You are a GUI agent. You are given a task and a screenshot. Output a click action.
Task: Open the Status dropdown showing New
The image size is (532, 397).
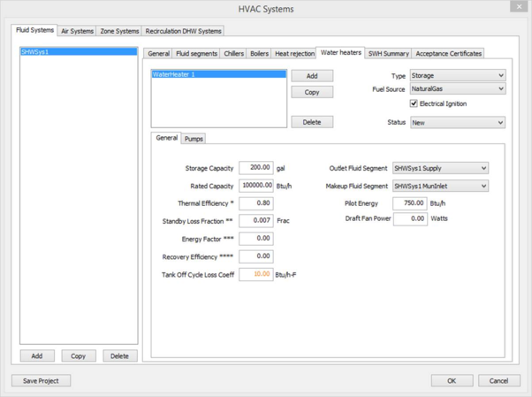pyautogui.click(x=457, y=123)
